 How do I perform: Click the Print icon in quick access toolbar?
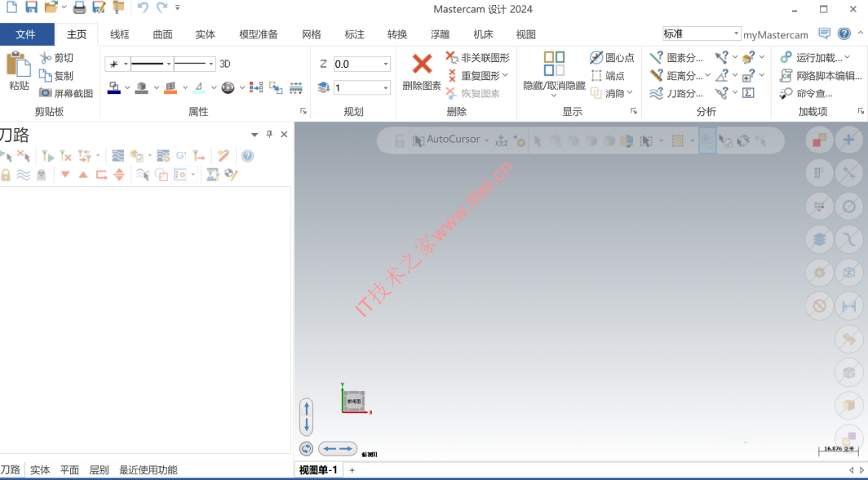tap(80, 7)
